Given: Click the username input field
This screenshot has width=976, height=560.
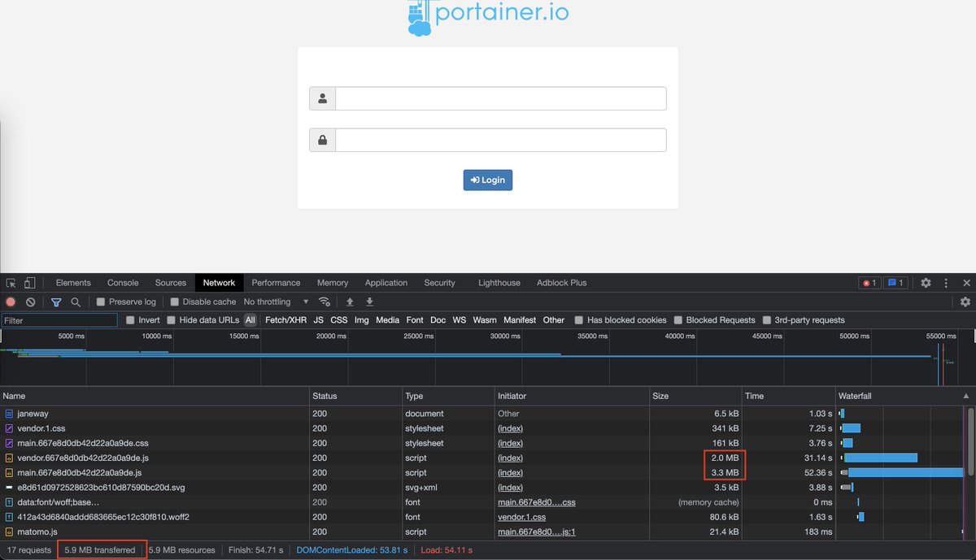Looking at the screenshot, I should pyautogui.click(x=501, y=98).
